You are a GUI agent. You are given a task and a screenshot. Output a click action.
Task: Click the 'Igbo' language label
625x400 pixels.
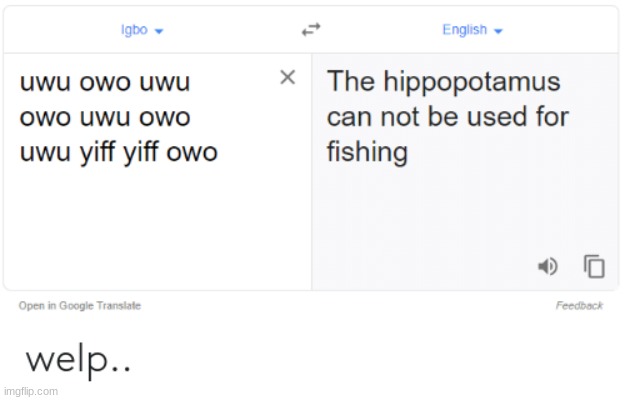click(x=134, y=30)
